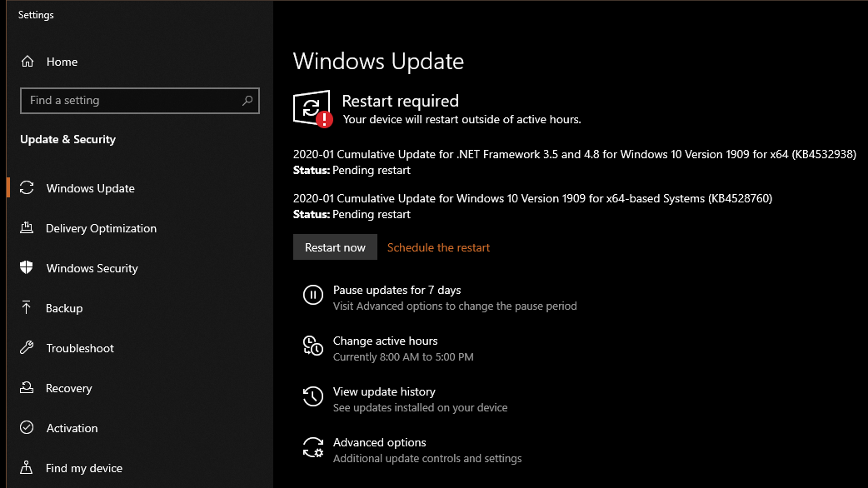Click the Backup upload arrow icon
The height and width of the screenshot is (488, 868).
[x=27, y=307]
